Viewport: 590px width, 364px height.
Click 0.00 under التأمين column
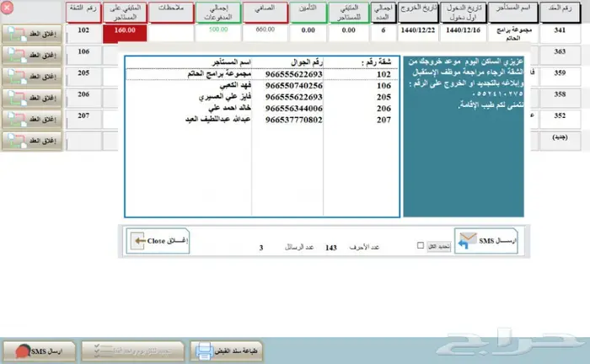[308, 33]
